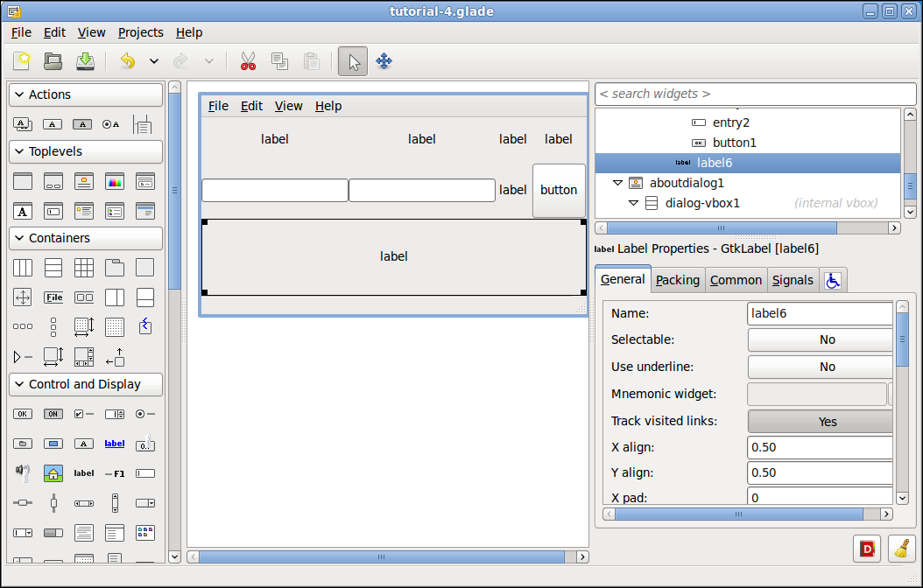The width and height of the screenshot is (923, 588).
Task: Click the design area horizontal scrollbar
Action: point(382,556)
